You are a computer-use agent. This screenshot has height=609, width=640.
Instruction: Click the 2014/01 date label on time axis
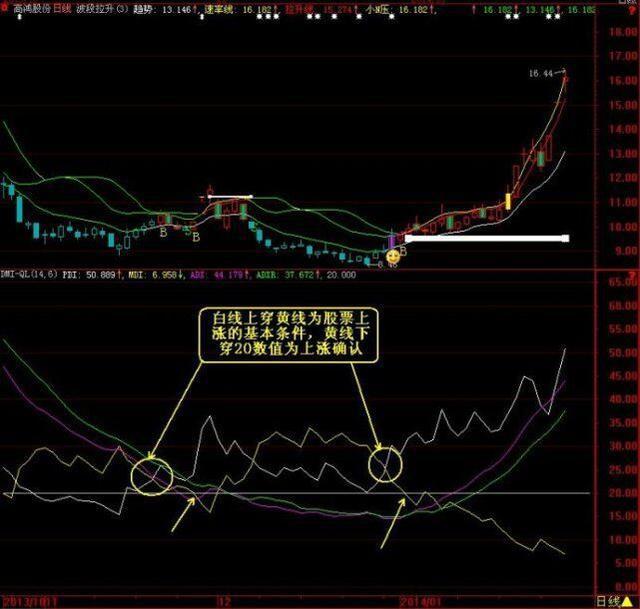[421, 602]
